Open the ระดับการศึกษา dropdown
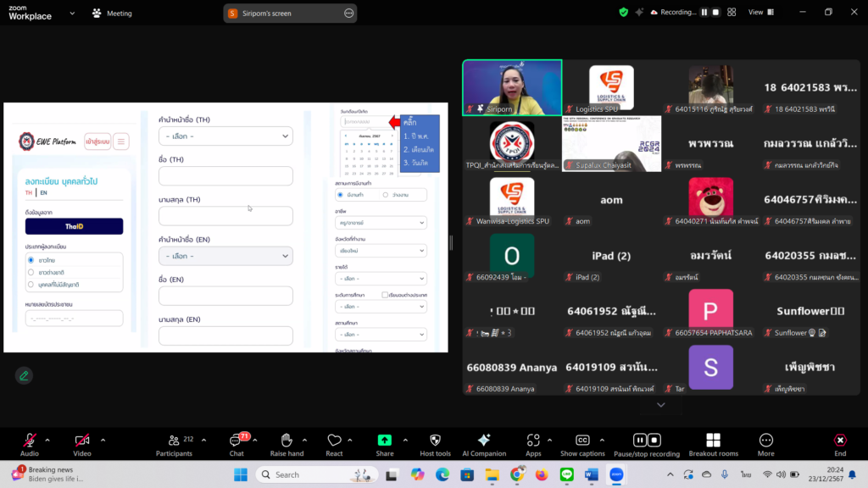This screenshot has width=868, height=488. [x=381, y=307]
